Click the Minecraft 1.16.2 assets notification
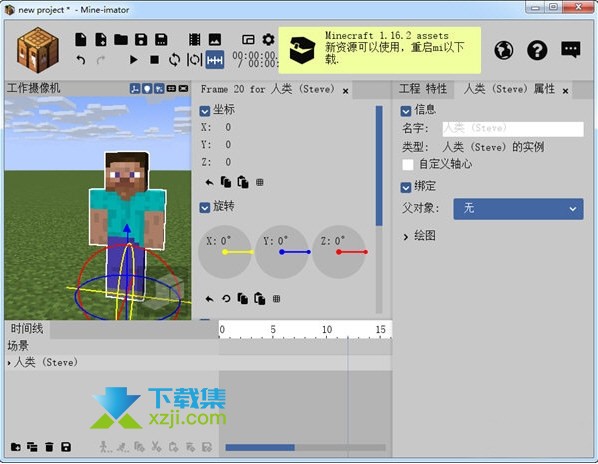The image size is (598, 464). (379, 50)
